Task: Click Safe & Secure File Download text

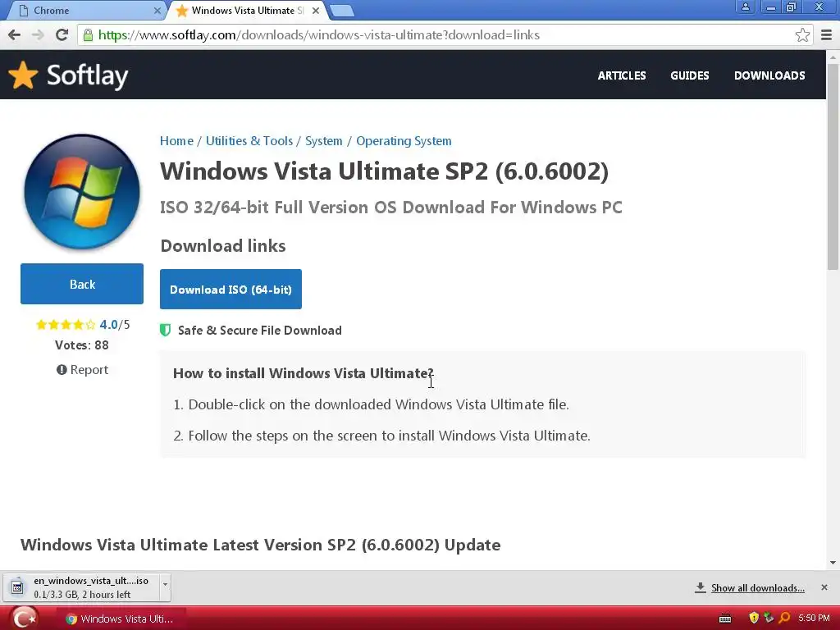Action: 260,330
